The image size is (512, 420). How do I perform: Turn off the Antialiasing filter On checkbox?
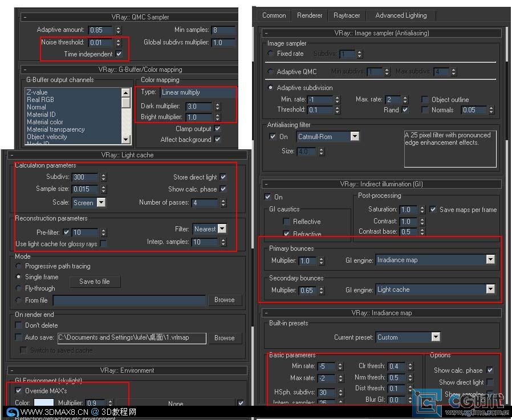pyautogui.click(x=273, y=136)
